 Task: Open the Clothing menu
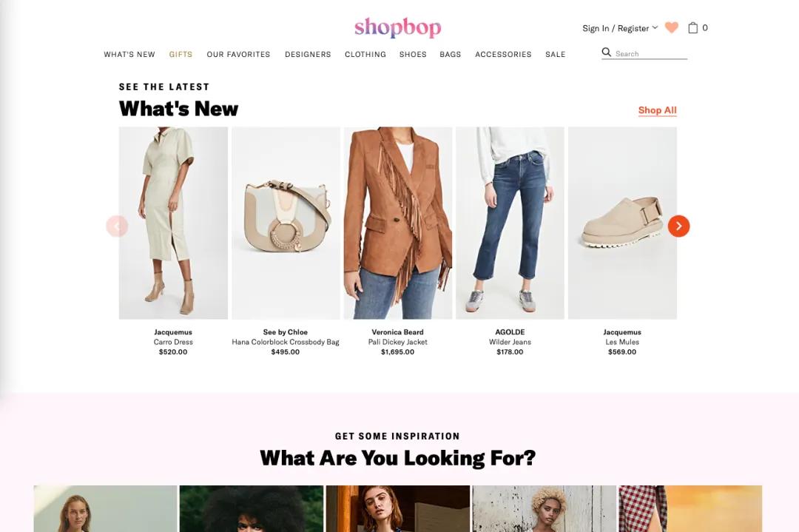[x=365, y=54]
